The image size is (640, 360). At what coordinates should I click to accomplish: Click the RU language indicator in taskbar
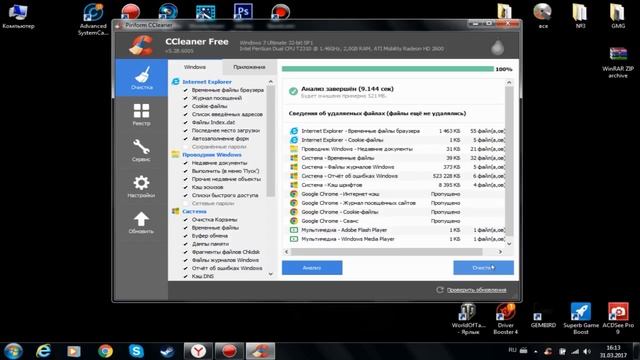click(x=512, y=350)
